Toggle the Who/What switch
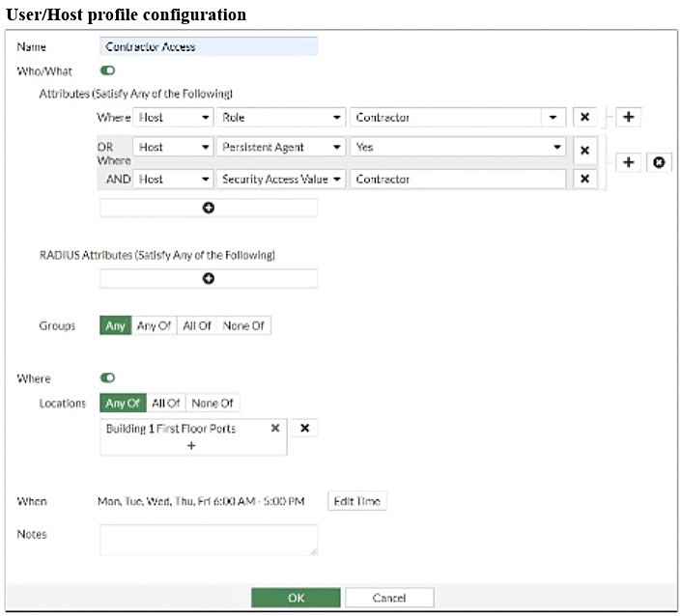Image resolution: width=681 pixels, height=616 pixels. click(x=107, y=70)
